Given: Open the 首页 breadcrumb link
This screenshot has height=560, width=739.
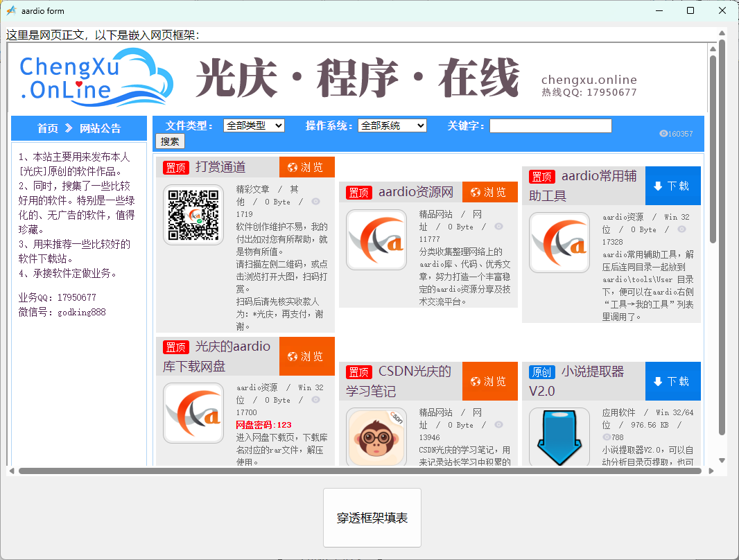Looking at the screenshot, I should coord(48,128).
